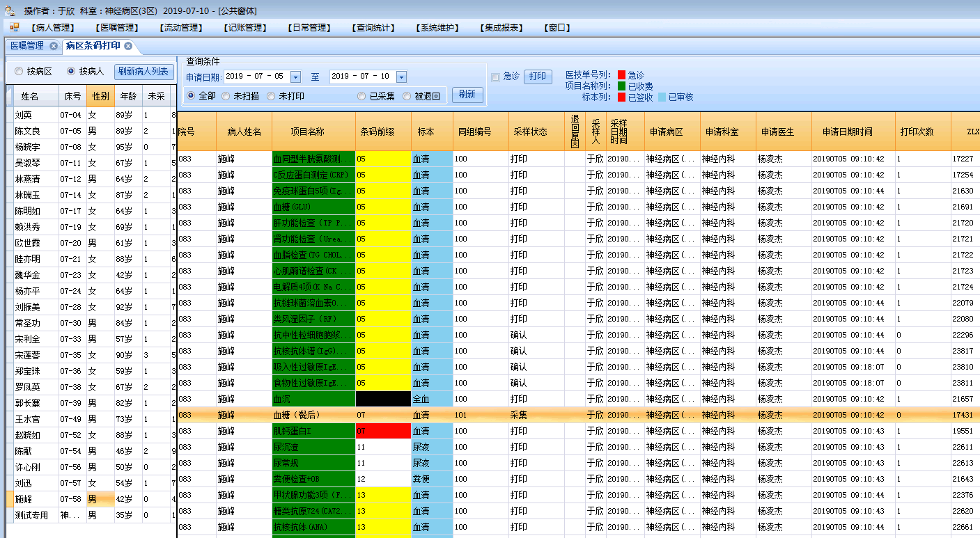The image size is (980, 538).
Task: Click the 血沉 item cell
Action: point(313,399)
